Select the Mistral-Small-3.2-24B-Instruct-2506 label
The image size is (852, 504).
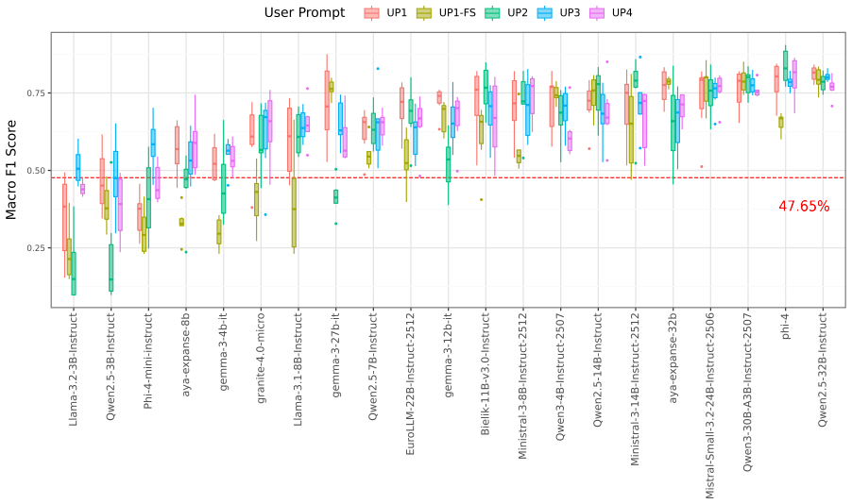tap(709, 405)
